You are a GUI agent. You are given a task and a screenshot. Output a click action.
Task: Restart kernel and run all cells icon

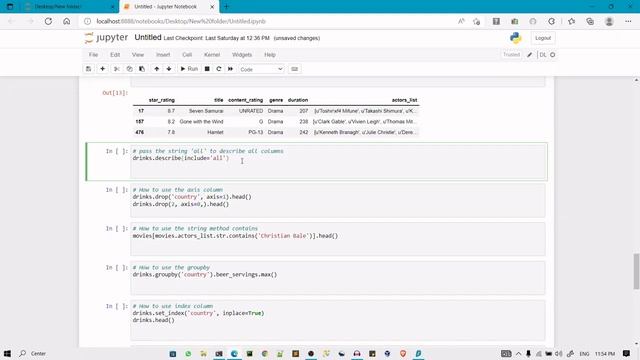[x=231, y=69]
